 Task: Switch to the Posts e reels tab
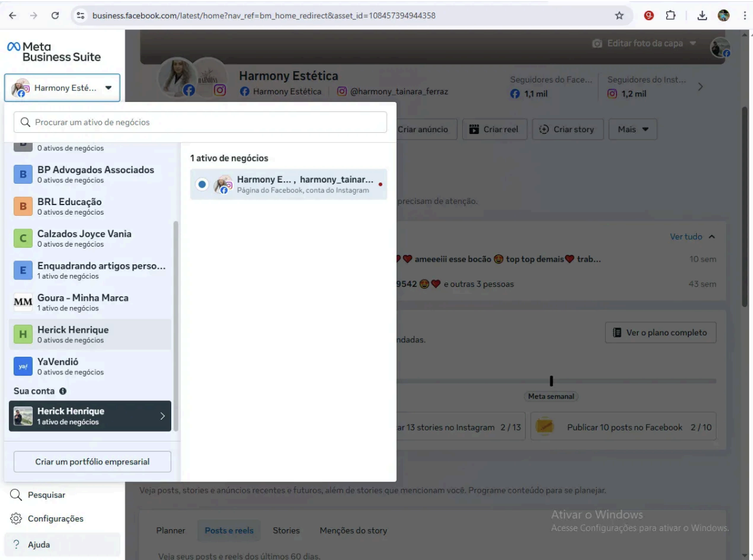click(x=229, y=530)
